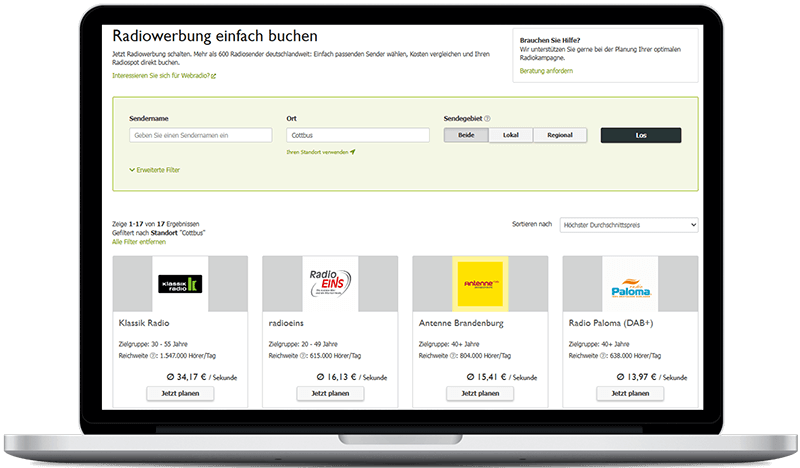Click the Reichweite help icon on Radio Paloma card
This screenshot has height=468, width=800.
[603, 356]
